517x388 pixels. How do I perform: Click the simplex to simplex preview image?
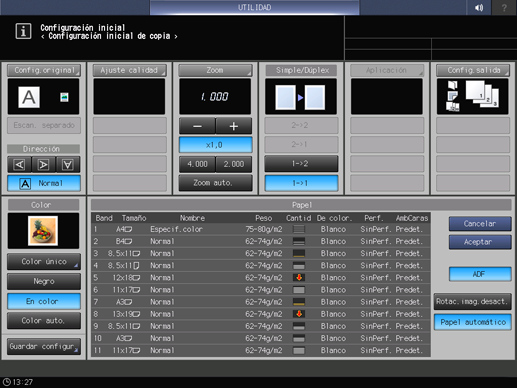coord(300,97)
